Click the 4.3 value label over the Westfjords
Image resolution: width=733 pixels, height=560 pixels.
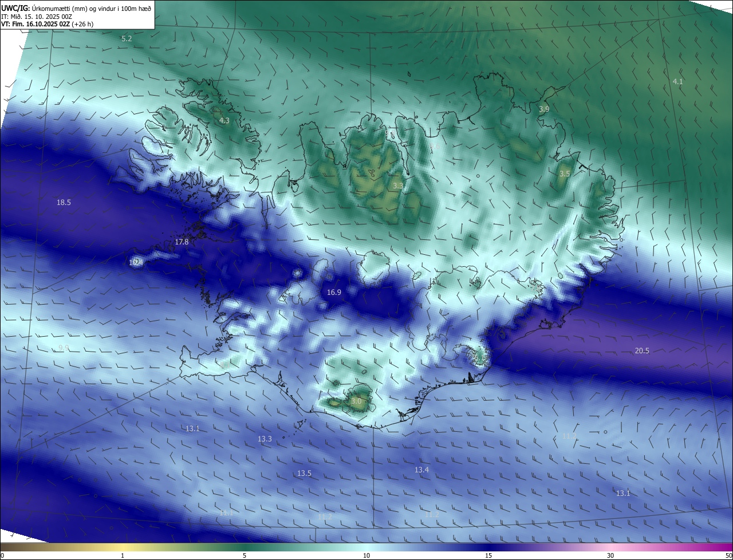coord(224,121)
